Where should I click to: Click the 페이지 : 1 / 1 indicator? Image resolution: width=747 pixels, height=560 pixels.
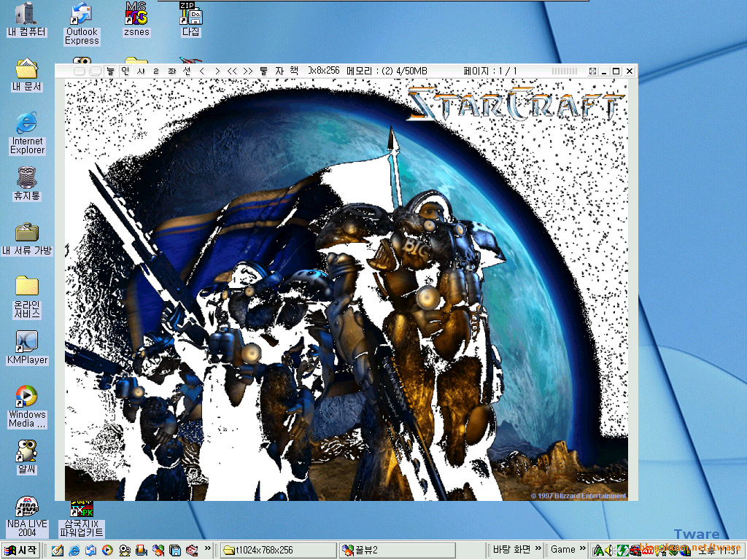(x=490, y=71)
